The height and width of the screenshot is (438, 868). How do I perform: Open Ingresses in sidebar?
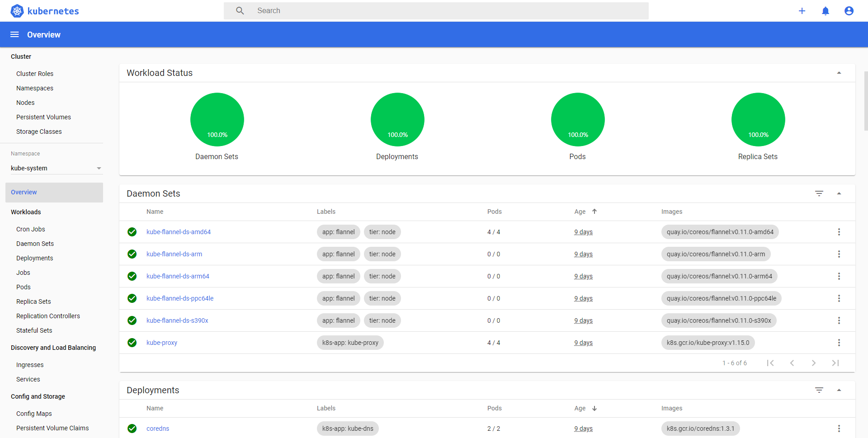[x=30, y=365]
